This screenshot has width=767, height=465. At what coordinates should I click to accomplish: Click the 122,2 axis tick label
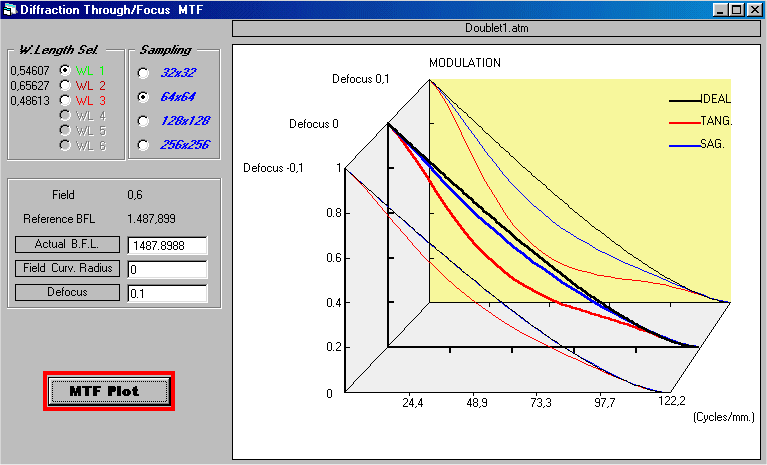click(x=672, y=402)
